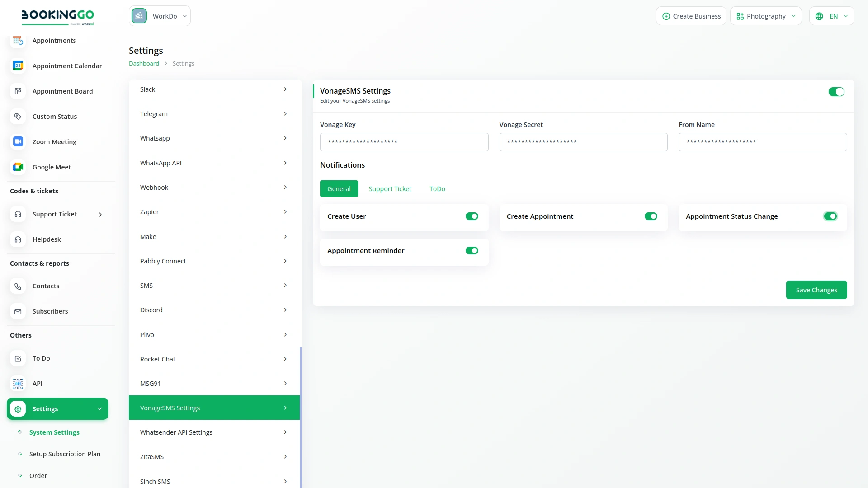Open Appointment Calendar icon in sidebar
868x488 pixels.
[18, 66]
